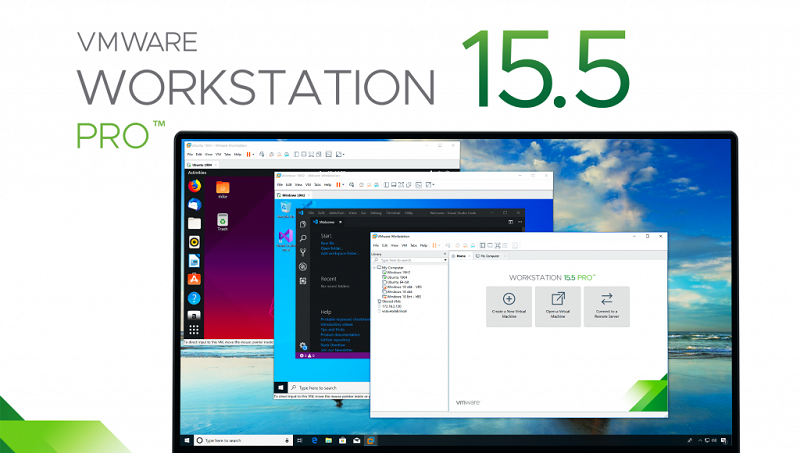
Task: Open Thunderbird in Ubuntu dock
Action: [x=194, y=205]
